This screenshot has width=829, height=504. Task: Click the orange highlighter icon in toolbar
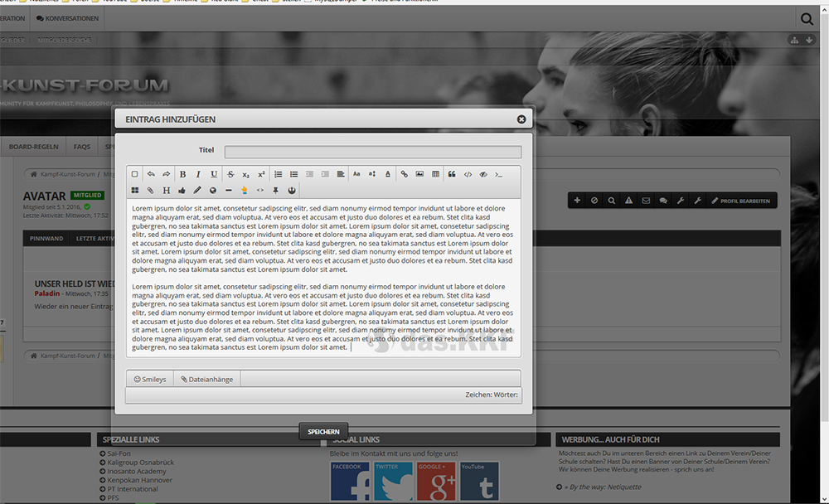[245, 190]
